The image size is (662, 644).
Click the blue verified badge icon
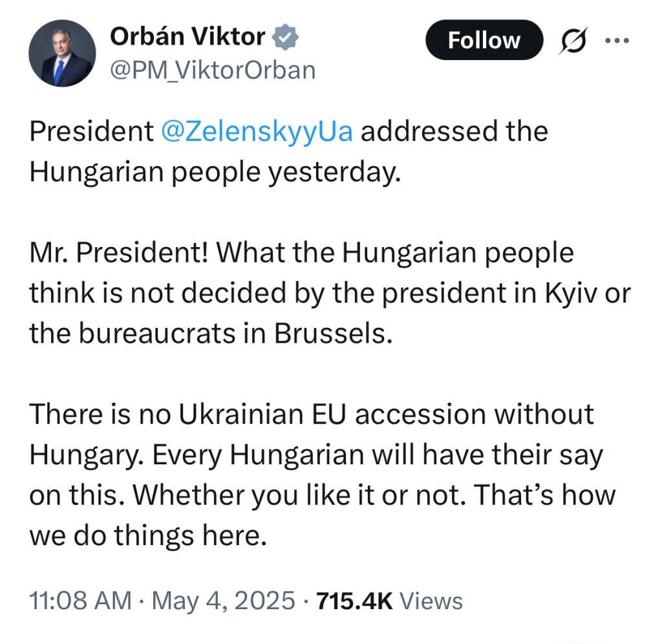tap(285, 37)
